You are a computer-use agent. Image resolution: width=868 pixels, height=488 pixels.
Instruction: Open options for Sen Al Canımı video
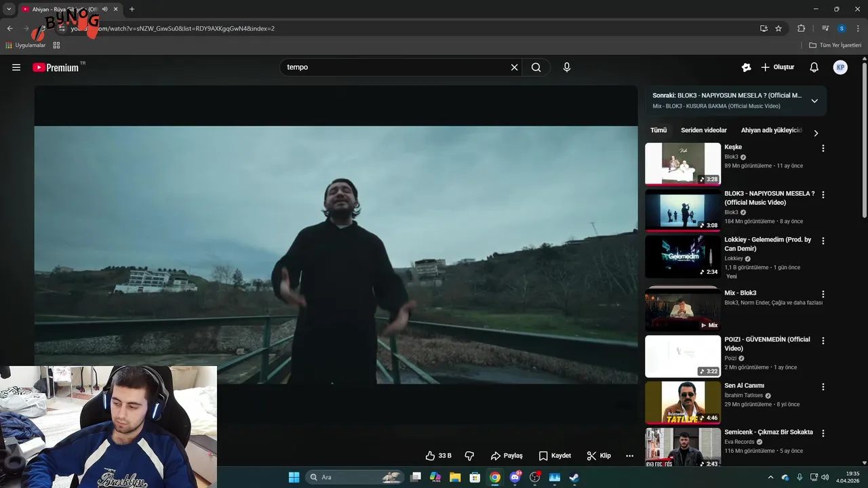coord(823,386)
